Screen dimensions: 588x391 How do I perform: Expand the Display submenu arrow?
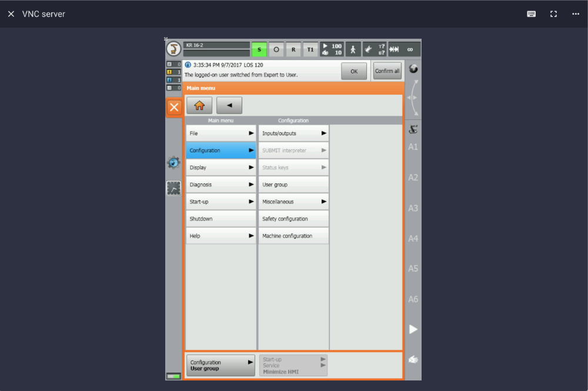pyautogui.click(x=251, y=167)
